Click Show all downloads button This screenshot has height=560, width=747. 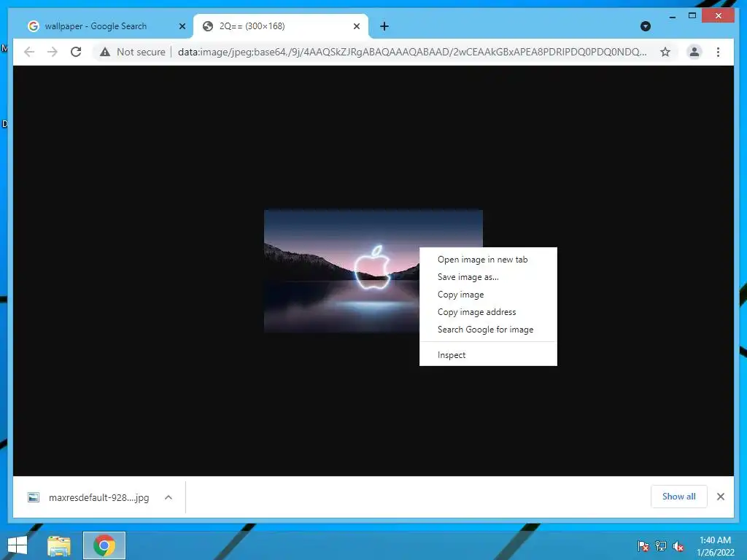(679, 497)
